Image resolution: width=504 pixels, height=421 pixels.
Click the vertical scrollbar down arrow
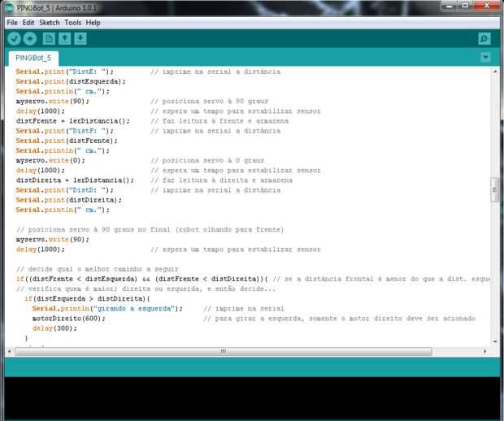pos(495,341)
